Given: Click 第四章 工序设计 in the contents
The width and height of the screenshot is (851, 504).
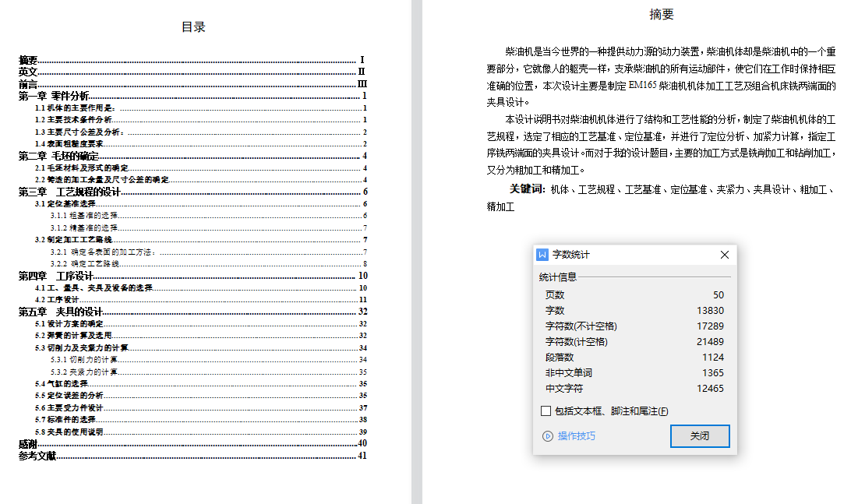Looking at the screenshot, I should pyautogui.click(x=56, y=276).
